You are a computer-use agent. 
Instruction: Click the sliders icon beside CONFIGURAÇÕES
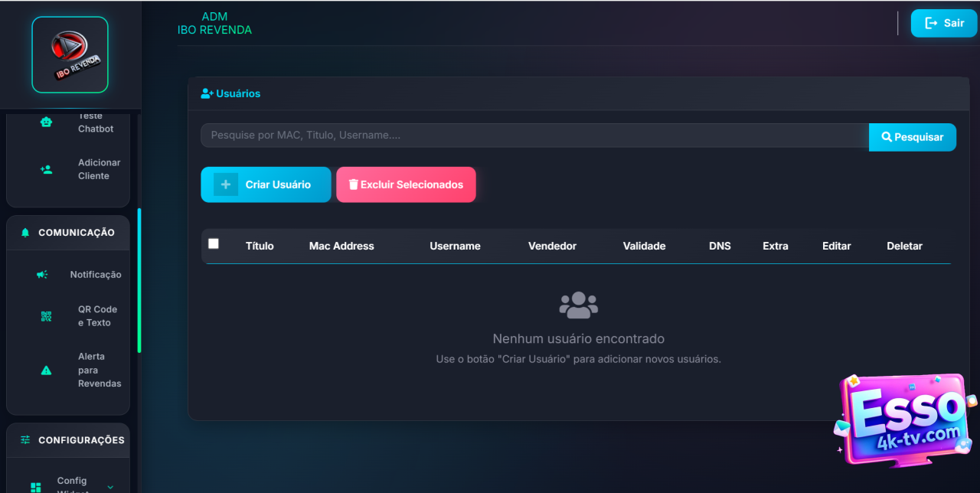[25, 440]
